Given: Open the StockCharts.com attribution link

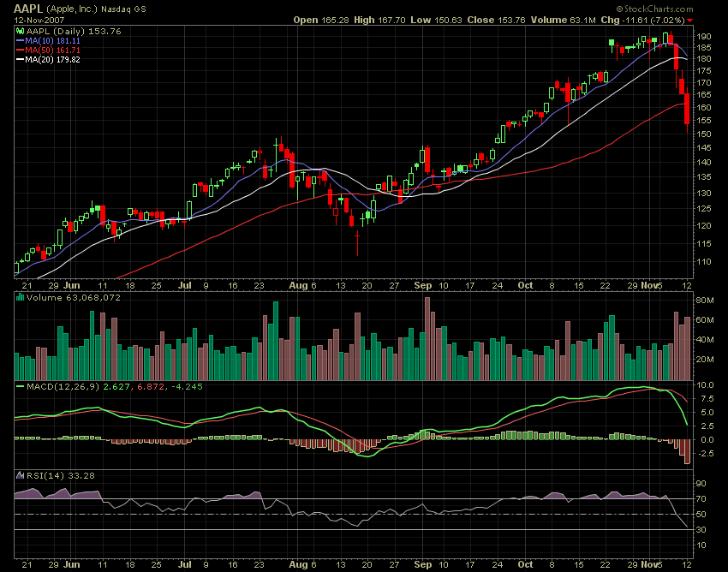Looking at the screenshot, I should pos(654,9).
